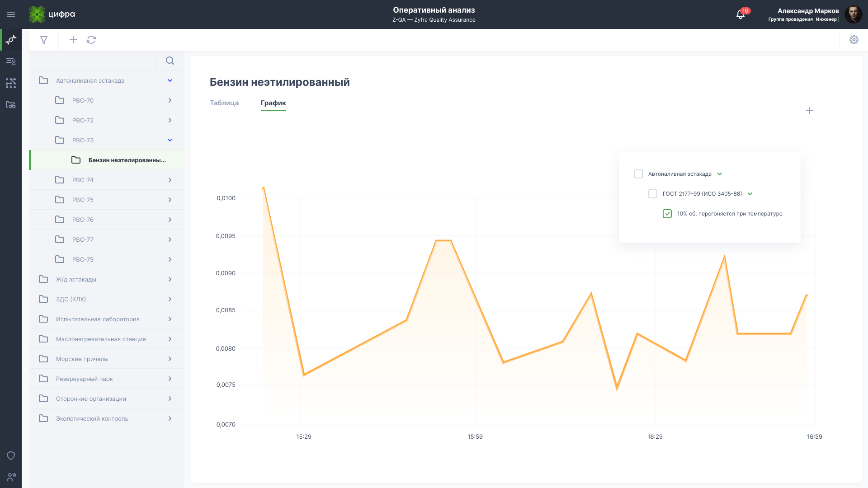Click the search magnifier icon
868x488 pixels.
coord(170,61)
